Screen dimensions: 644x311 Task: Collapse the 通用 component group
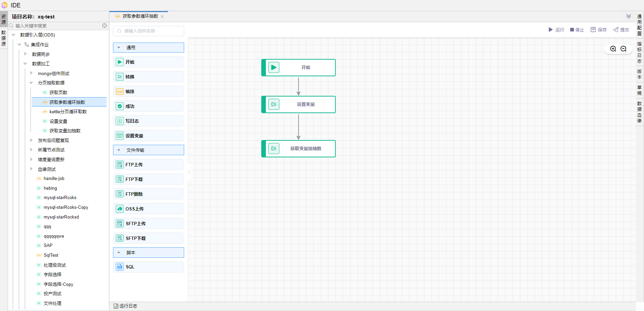click(119, 48)
